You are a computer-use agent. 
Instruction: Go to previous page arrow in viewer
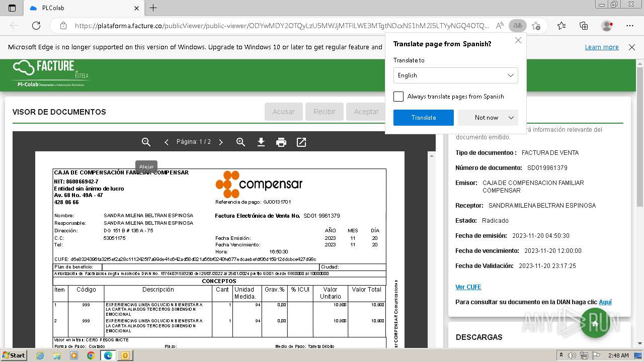(167, 142)
